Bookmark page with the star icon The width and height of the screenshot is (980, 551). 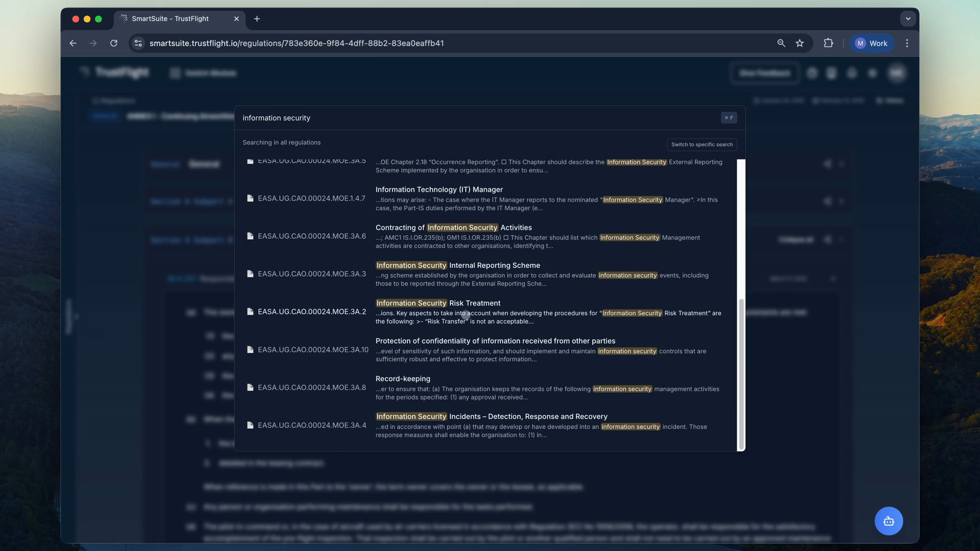click(800, 43)
